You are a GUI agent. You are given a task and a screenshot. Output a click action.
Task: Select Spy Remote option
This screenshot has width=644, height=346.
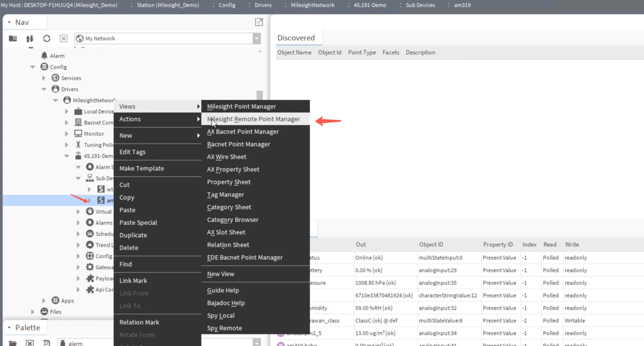pos(224,328)
